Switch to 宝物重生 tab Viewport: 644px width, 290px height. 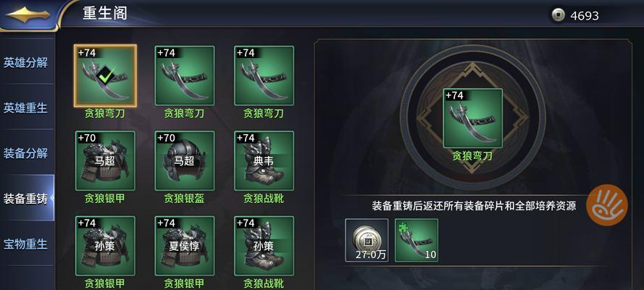tap(27, 244)
